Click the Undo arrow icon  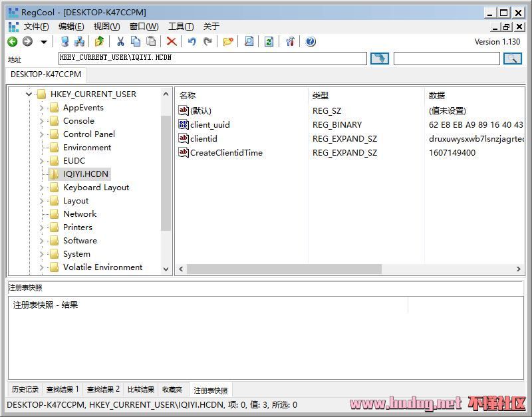192,42
